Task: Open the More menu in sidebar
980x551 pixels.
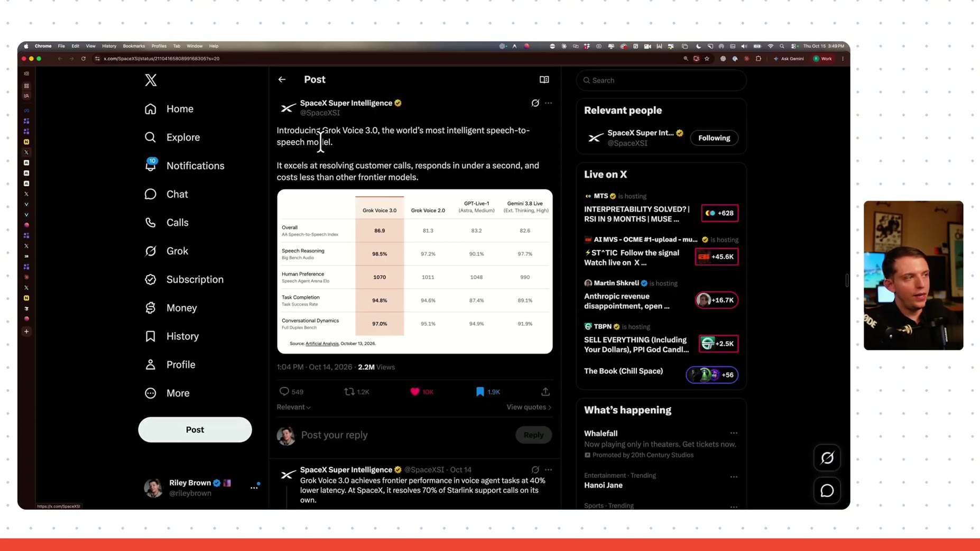Action: (x=167, y=393)
